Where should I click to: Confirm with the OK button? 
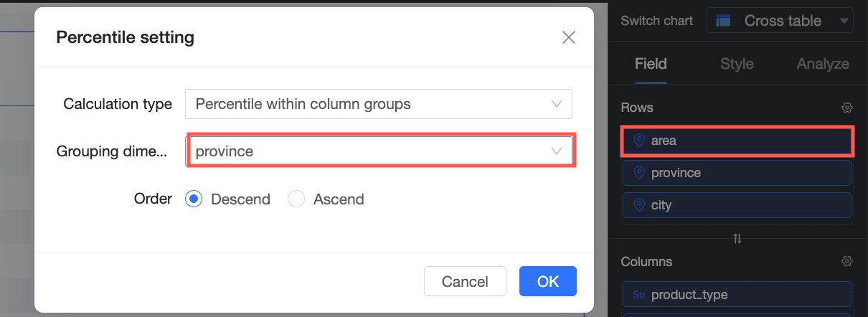coord(547,281)
